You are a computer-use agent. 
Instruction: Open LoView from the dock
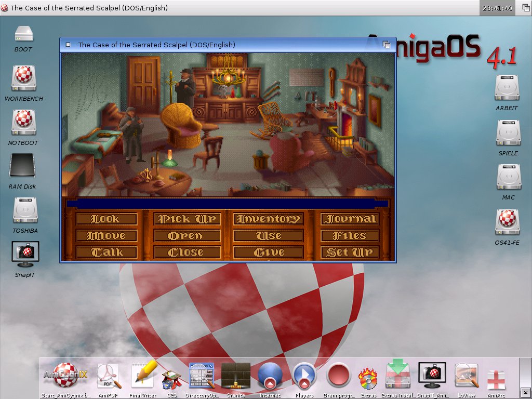coord(467,376)
